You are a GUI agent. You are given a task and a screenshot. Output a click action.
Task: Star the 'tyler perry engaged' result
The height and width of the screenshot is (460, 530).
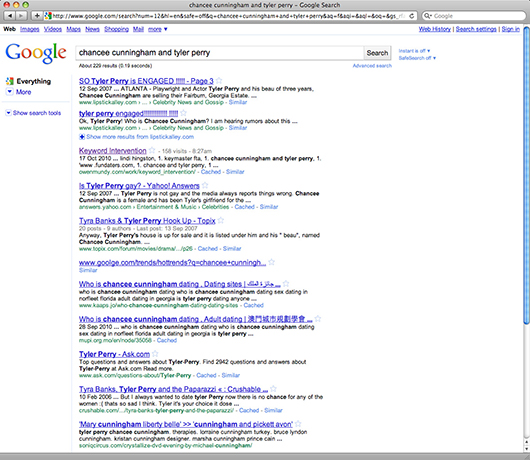coord(183,113)
